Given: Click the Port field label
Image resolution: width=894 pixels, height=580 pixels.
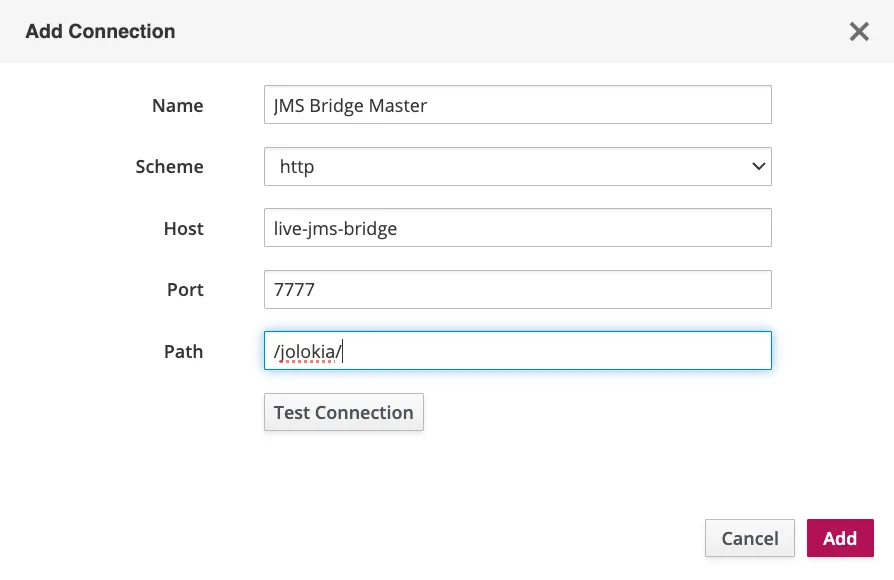Looking at the screenshot, I should click(x=185, y=290).
